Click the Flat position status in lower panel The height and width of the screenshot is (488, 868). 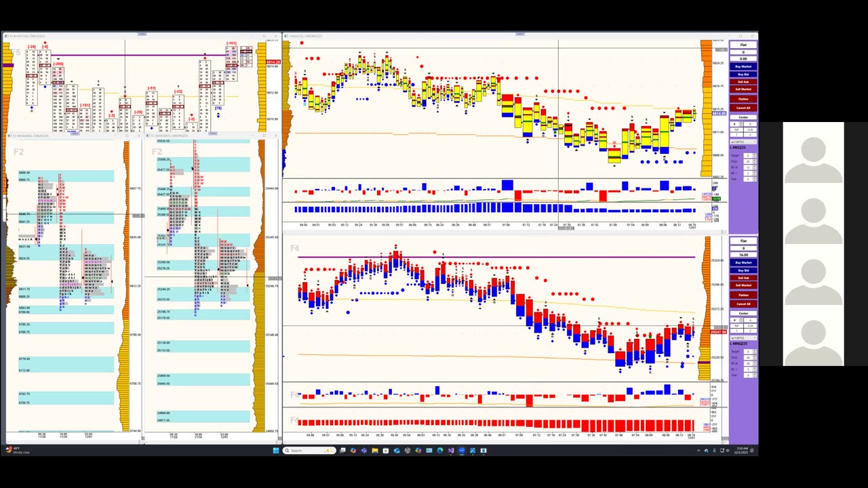[x=743, y=241]
